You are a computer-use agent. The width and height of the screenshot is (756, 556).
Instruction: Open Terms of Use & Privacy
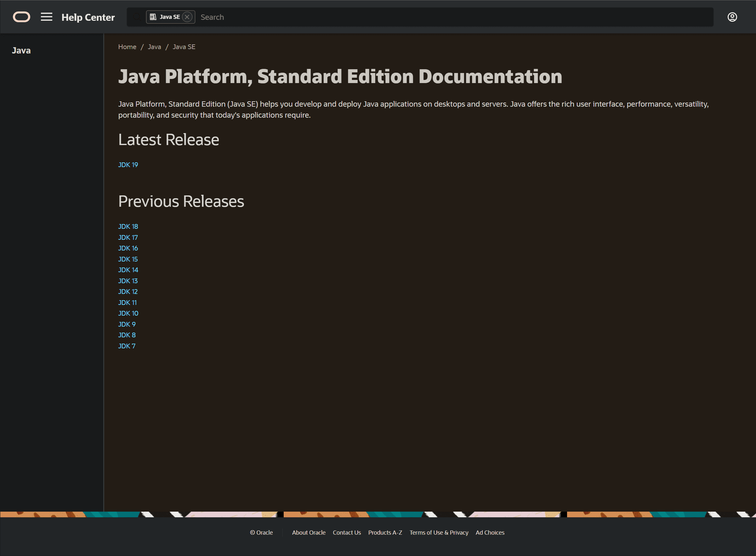tap(439, 532)
